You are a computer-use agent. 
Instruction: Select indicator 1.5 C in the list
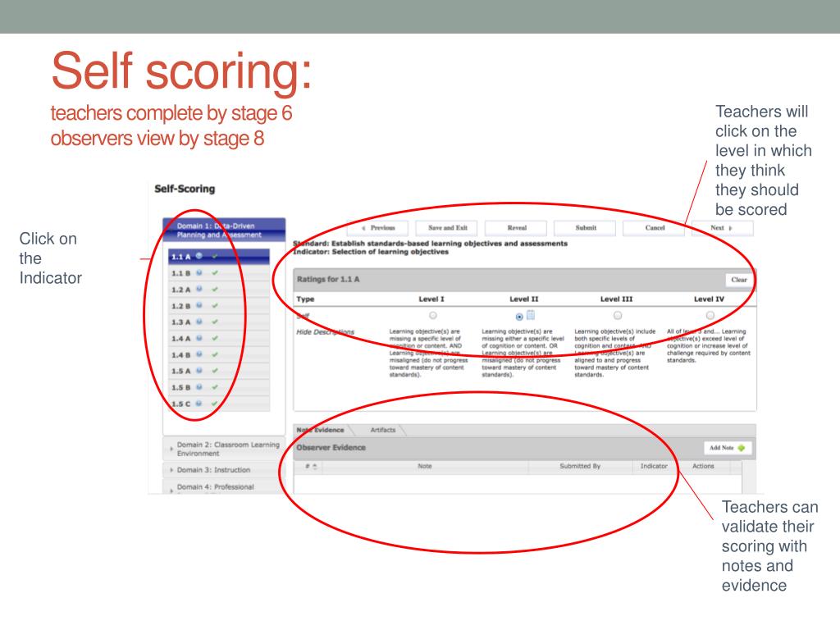tap(218, 404)
